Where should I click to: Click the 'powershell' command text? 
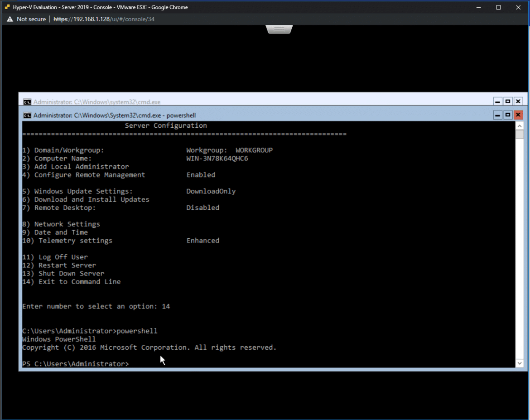[x=137, y=331]
